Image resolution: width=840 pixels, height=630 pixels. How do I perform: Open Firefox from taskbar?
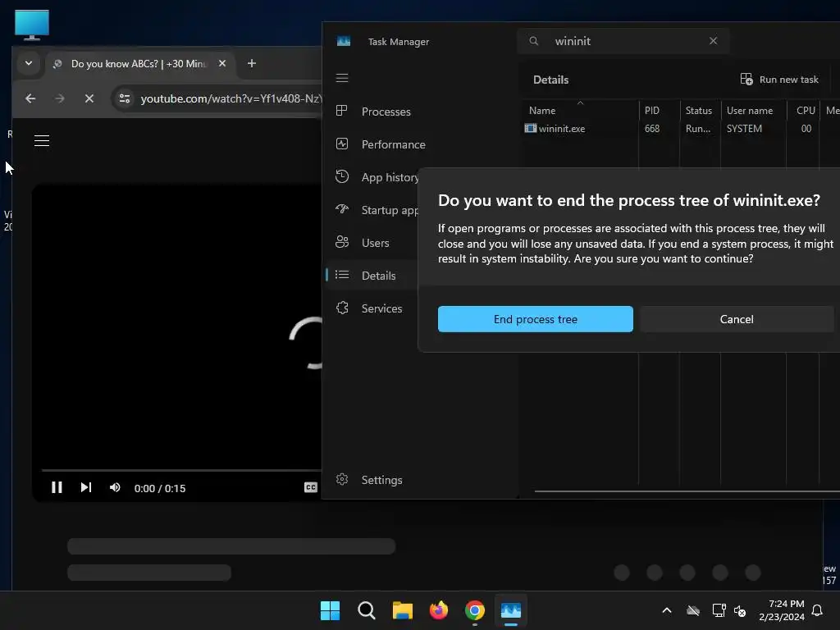tap(439, 610)
